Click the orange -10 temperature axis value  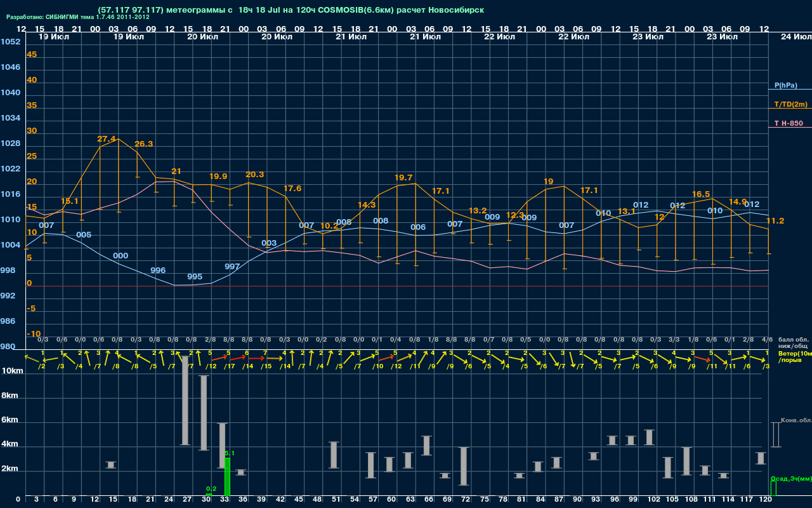point(34,334)
